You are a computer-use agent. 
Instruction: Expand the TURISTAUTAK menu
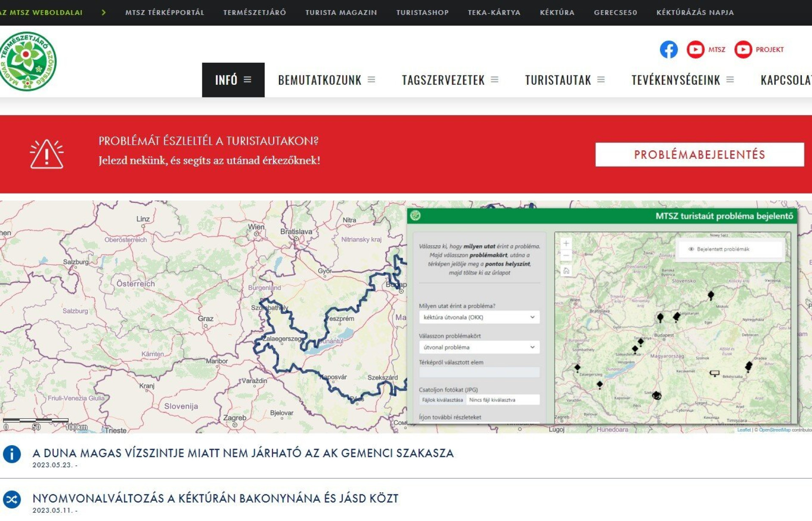565,80
